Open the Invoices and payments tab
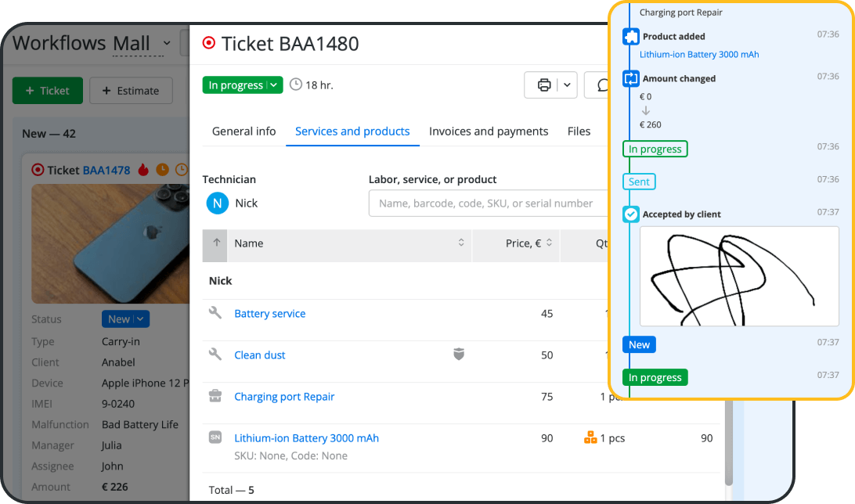Viewport: 855px width, 504px height. [x=489, y=131]
